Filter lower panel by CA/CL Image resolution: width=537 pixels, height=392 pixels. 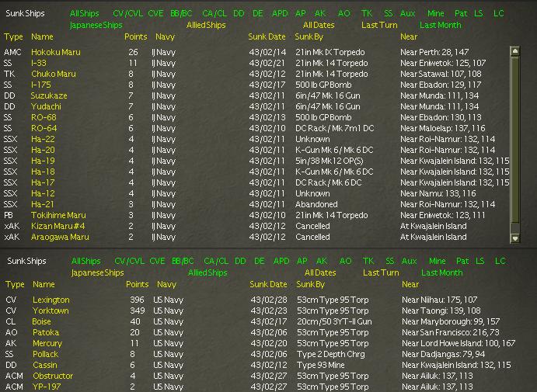pyautogui.click(x=216, y=261)
